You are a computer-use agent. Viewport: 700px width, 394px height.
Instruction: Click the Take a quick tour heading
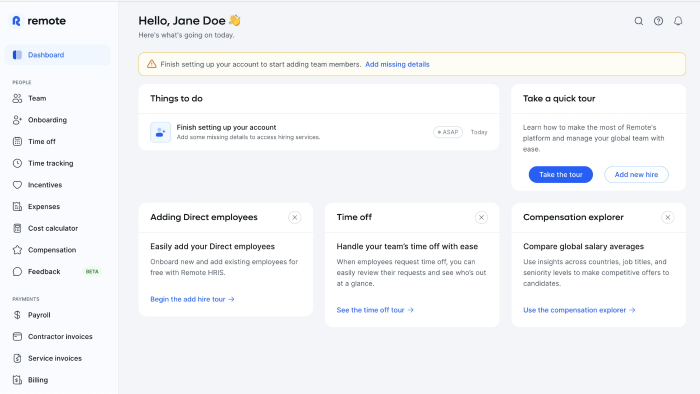tap(559, 99)
